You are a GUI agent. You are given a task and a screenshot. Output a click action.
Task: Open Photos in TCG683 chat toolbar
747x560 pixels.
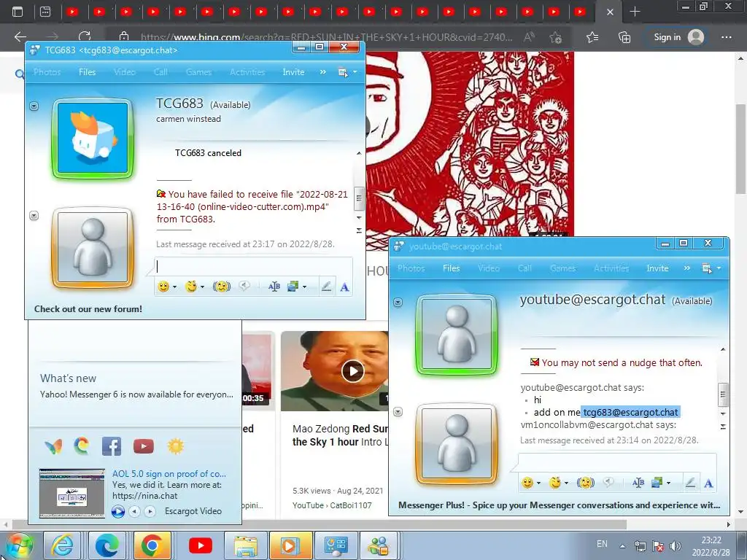(47, 72)
